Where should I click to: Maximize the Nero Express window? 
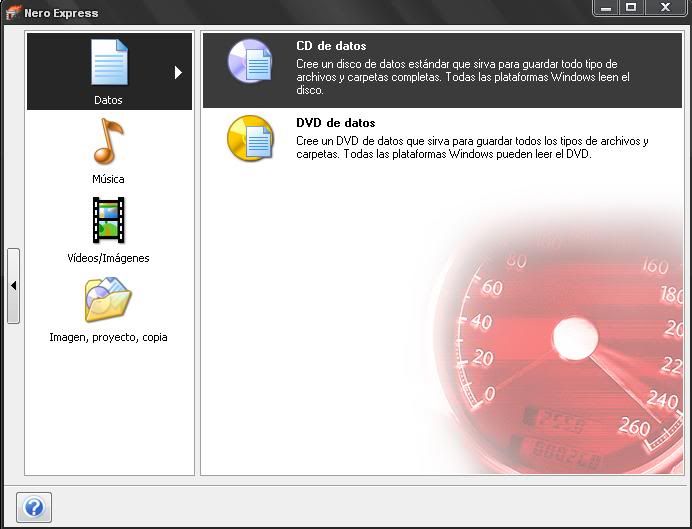(x=632, y=8)
